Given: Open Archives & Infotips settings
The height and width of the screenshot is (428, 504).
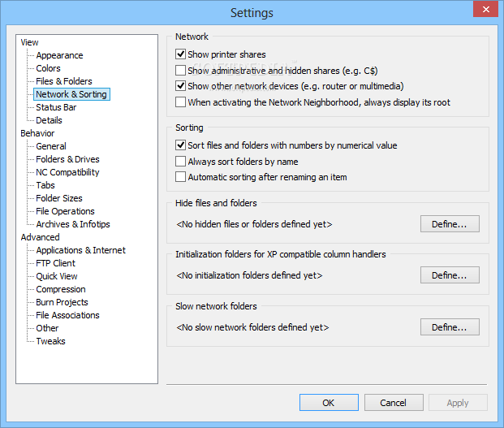Looking at the screenshot, I should [x=73, y=224].
